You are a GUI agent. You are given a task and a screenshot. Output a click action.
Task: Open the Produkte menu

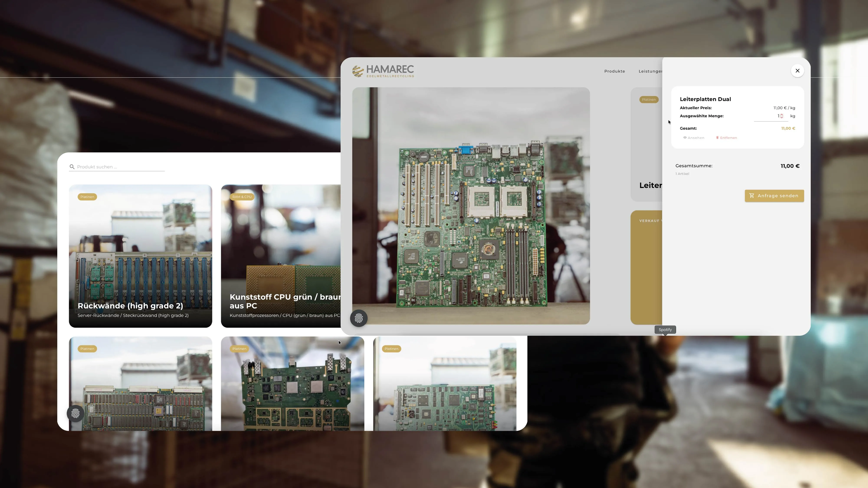pos(614,71)
